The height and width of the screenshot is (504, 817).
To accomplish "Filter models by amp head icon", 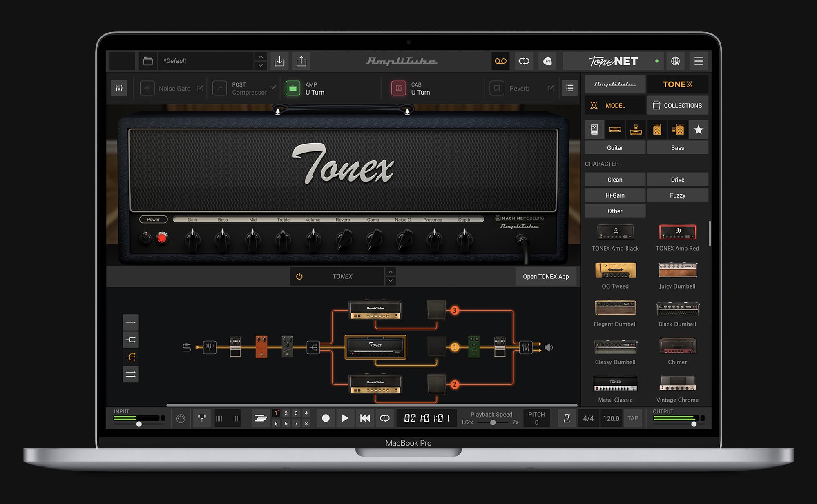I will [615, 129].
